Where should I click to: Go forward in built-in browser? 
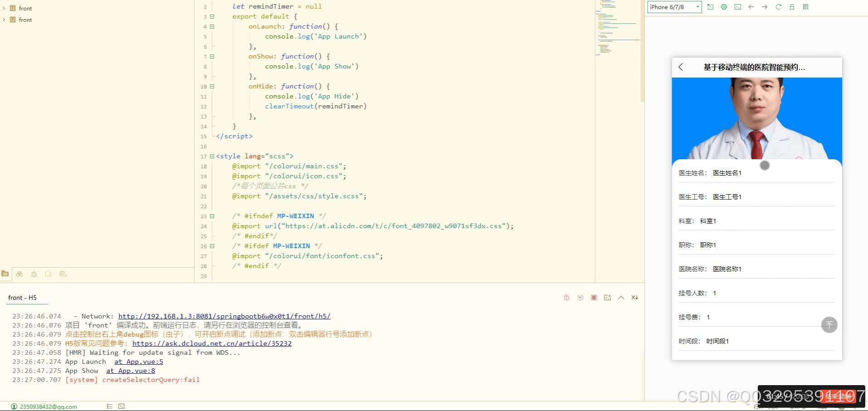[765, 7]
